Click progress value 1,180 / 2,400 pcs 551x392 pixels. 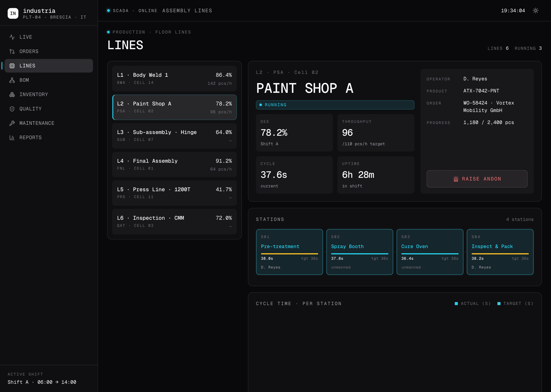[488, 123]
